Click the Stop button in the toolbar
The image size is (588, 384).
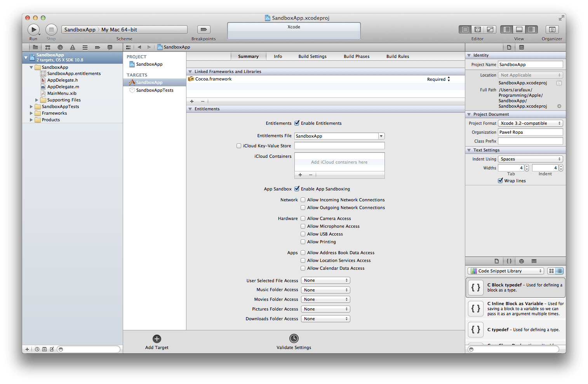(x=51, y=30)
